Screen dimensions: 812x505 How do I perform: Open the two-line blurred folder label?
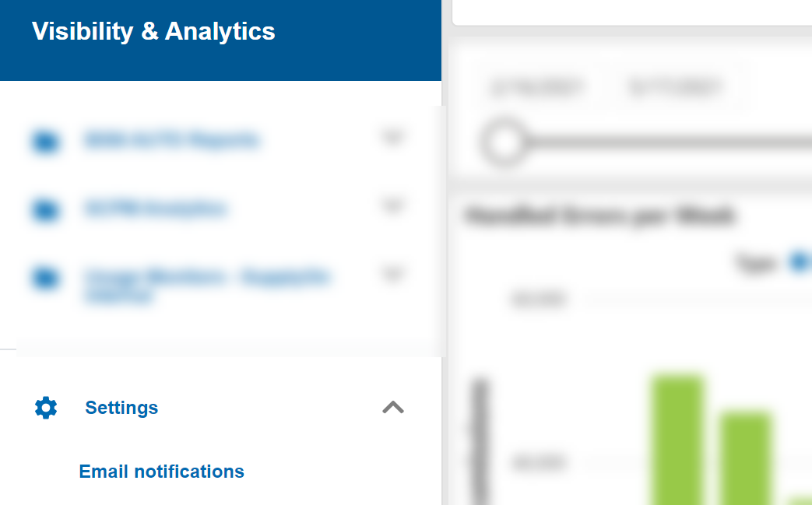point(206,286)
